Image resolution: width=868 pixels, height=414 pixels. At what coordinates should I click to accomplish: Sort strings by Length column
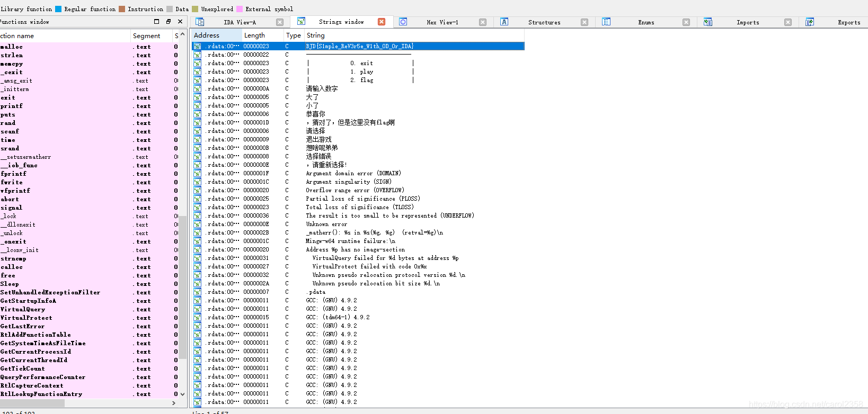[263, 35]
